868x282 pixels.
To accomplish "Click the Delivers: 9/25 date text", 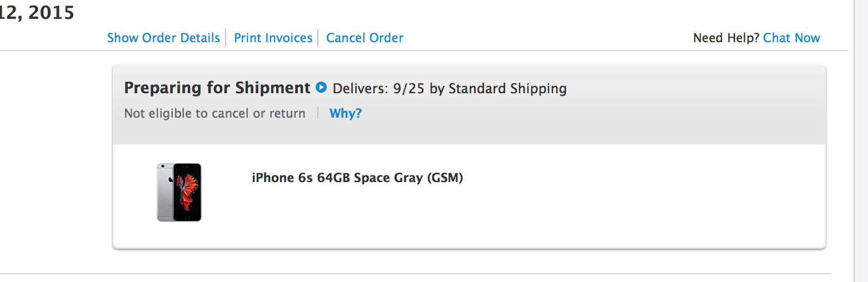I will click(x=379, y=89).
